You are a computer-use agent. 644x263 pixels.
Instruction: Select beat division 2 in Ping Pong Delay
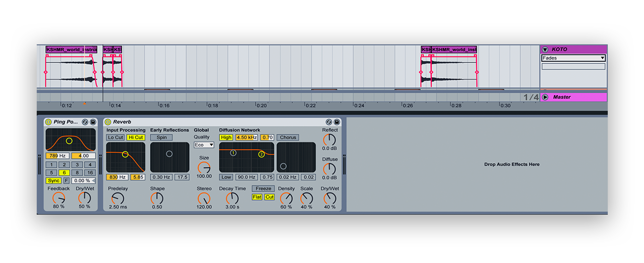click(64, 165)
